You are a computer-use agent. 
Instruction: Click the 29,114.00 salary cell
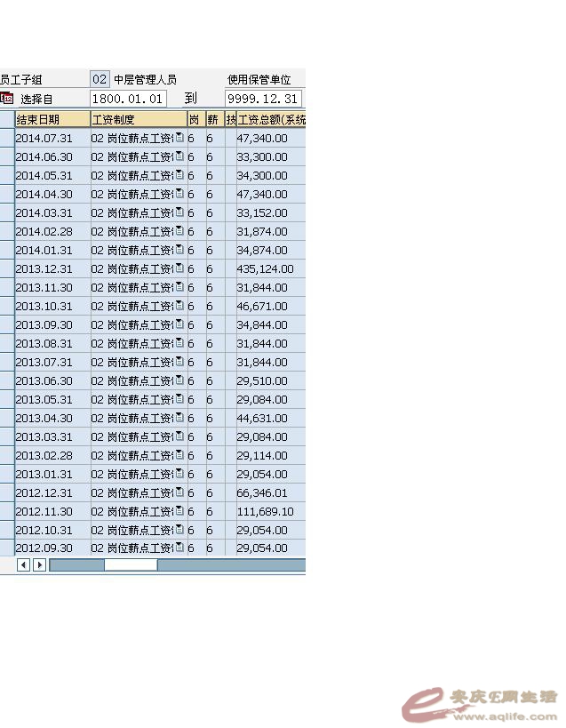tap(271, 455)
